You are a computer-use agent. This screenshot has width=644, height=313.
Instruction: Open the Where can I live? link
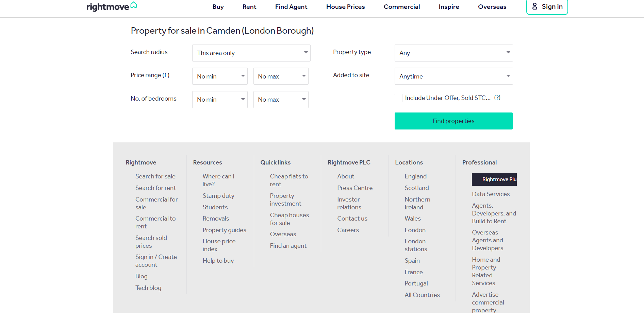[218, 180]
